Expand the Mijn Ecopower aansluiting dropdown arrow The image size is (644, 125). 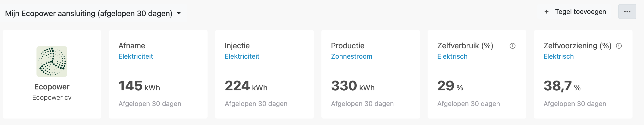[179, 13]
